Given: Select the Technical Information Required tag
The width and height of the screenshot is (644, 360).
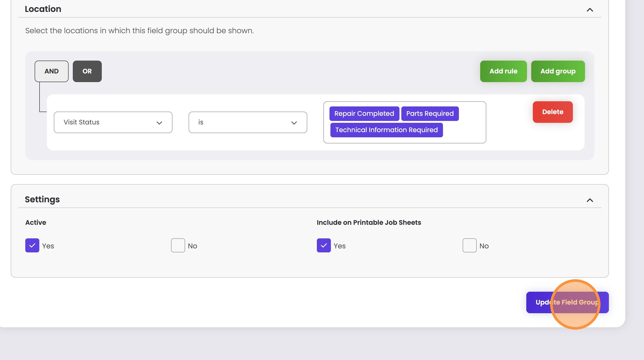Looking at the screenshot, I should 386,130.
